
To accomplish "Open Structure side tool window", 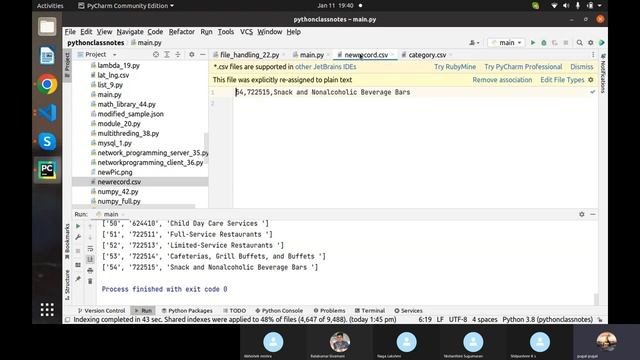I will pyautogui.click(x=67, y=285).
